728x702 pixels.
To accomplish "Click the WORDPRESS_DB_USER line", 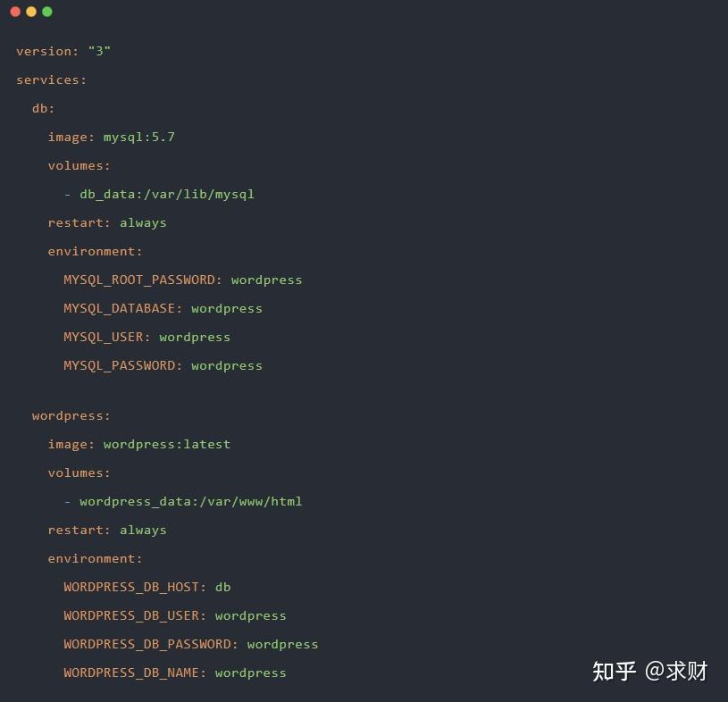I will point(175,616).
